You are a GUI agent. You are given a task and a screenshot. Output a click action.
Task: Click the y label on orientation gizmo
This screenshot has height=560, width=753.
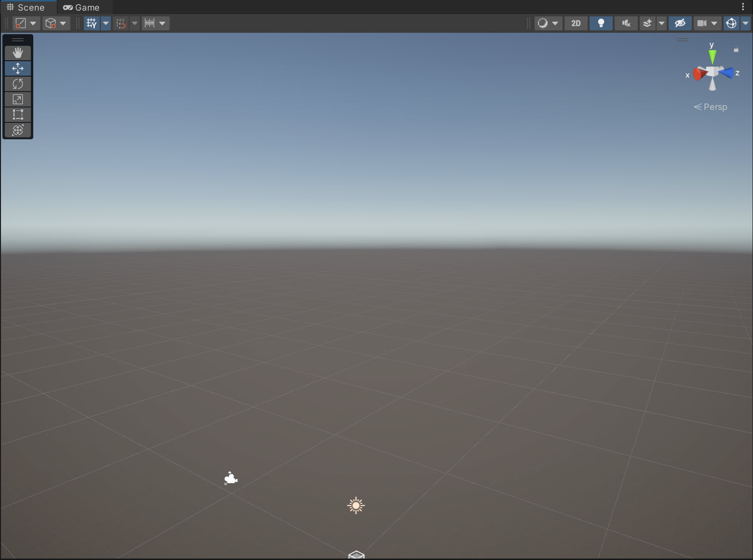tap(712, 45)
